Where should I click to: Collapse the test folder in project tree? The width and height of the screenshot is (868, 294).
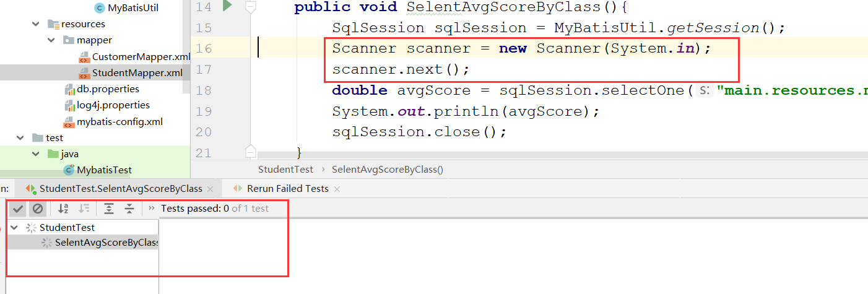coord(20,137)
